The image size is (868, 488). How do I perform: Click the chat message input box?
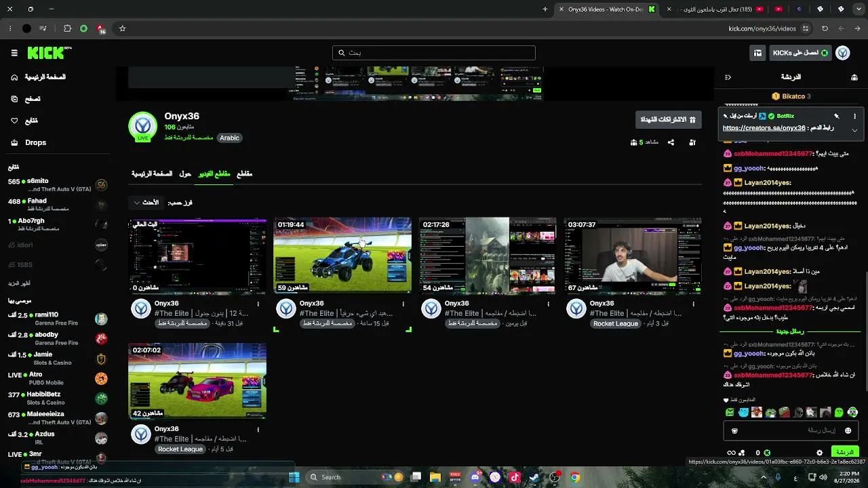click(x=790, y=430)
